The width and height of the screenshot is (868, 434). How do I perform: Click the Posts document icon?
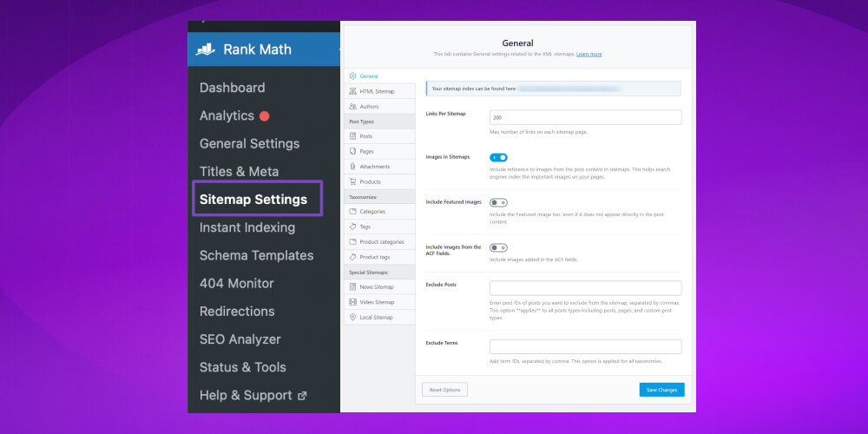coord(352,136)
